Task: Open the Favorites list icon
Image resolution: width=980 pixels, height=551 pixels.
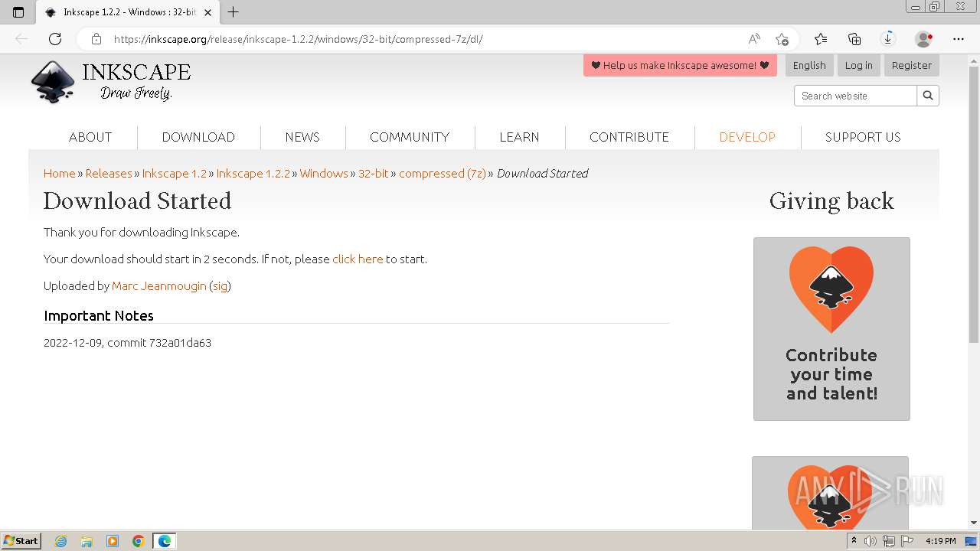Action: coord(821,39)
